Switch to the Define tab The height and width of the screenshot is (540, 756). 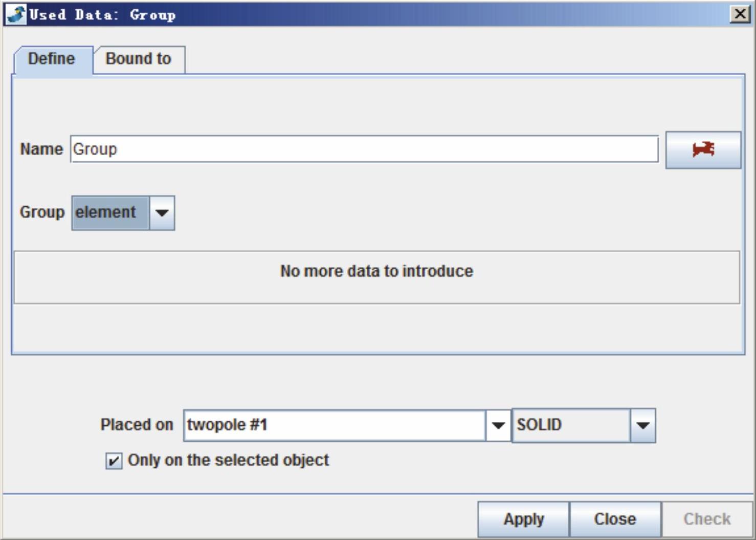(x=52, y=59)
